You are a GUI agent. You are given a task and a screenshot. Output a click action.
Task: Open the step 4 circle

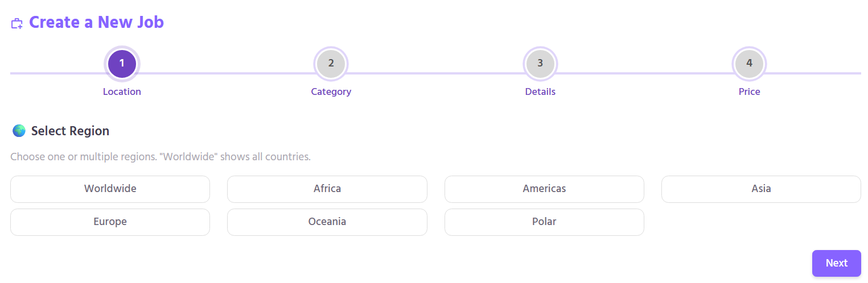(749, 64)
